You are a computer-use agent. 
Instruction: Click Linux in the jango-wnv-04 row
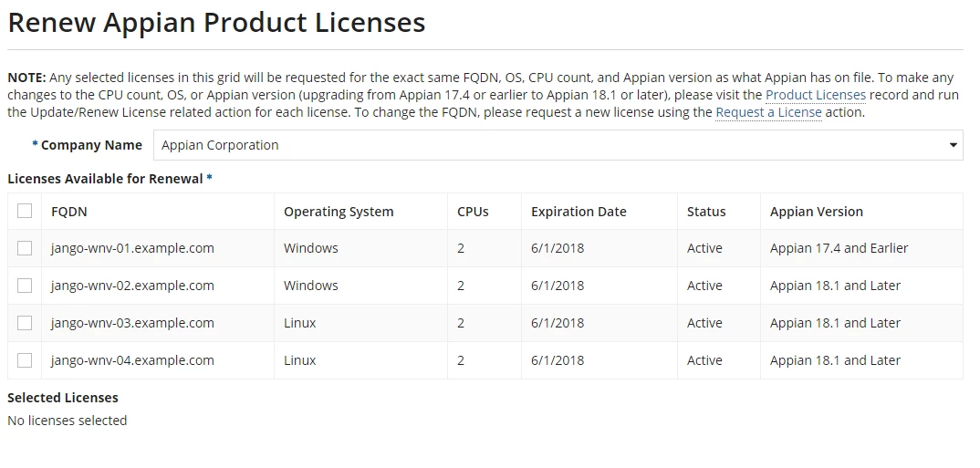click(300, 360)
